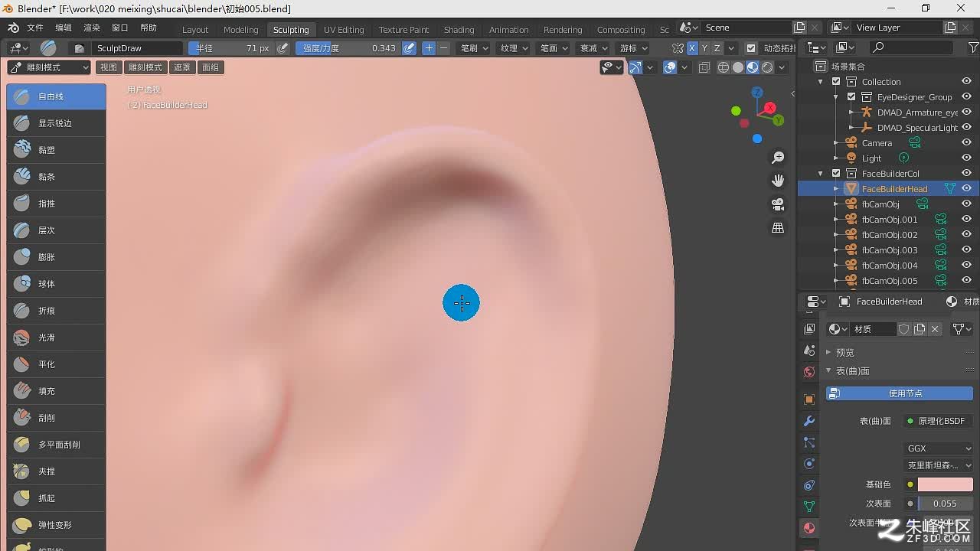
Task: Select the 黏塑 clay brush
Action: (x=56, y=150)
